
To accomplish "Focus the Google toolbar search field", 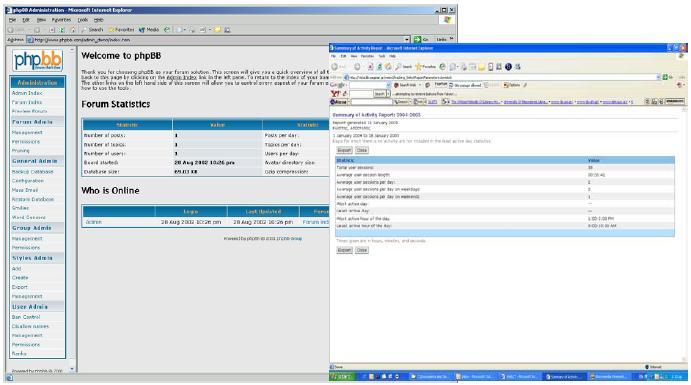I will pos(367,85).
